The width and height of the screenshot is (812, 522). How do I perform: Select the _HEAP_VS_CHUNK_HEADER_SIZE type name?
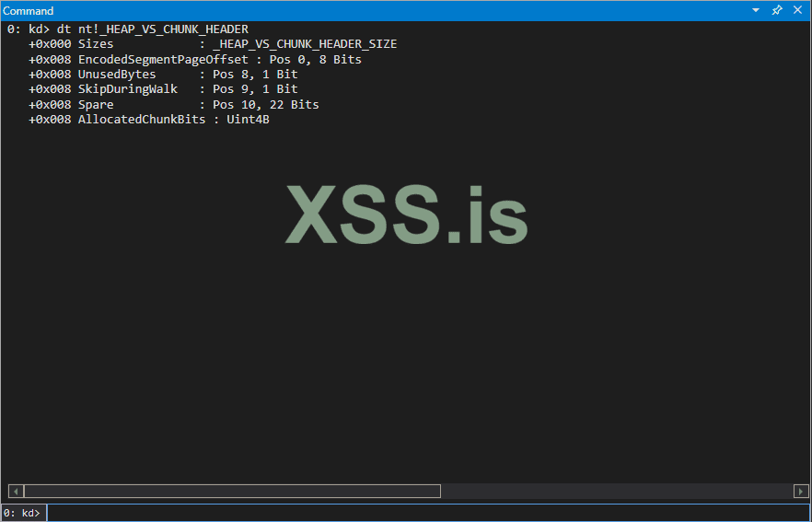(x=305, y=44)
